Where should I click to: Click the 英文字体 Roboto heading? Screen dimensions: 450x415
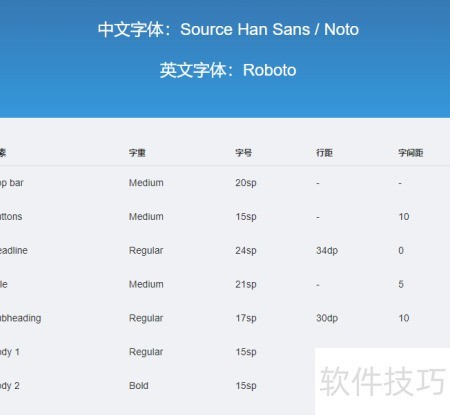[x=228, y=70]
